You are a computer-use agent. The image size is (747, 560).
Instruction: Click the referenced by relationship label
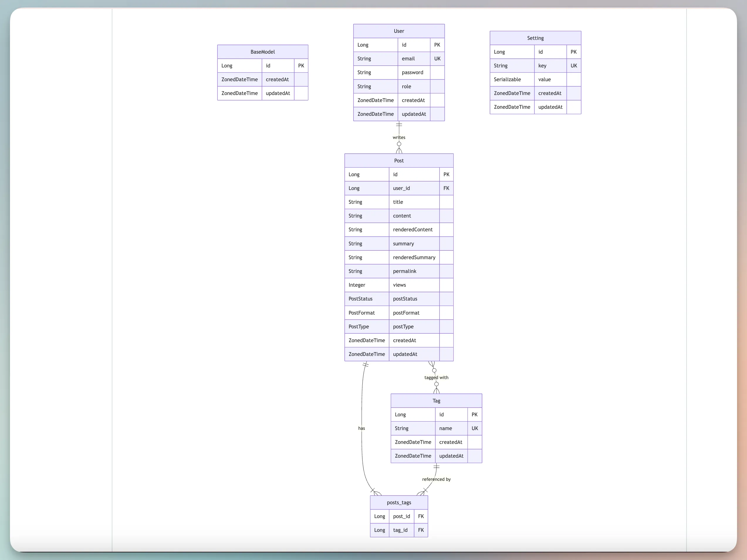click(x=436, y=479)
